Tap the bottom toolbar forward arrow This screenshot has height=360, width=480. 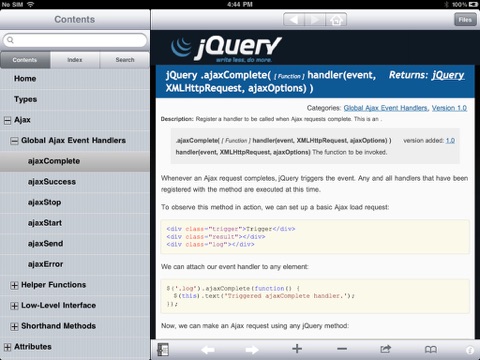tap(252, 350)
